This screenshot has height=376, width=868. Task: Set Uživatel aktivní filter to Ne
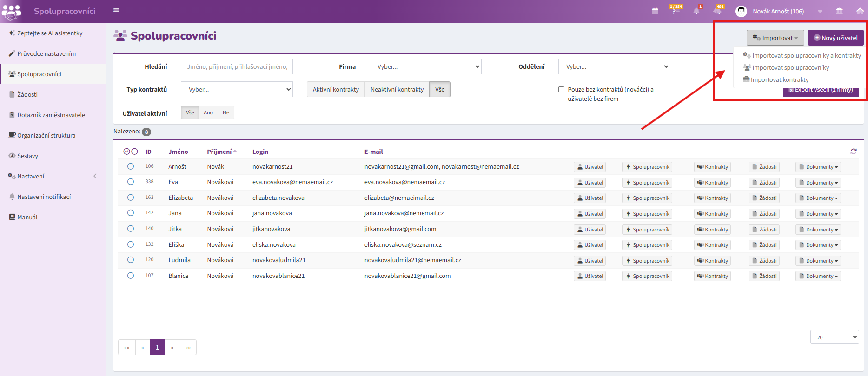point(226,112)
